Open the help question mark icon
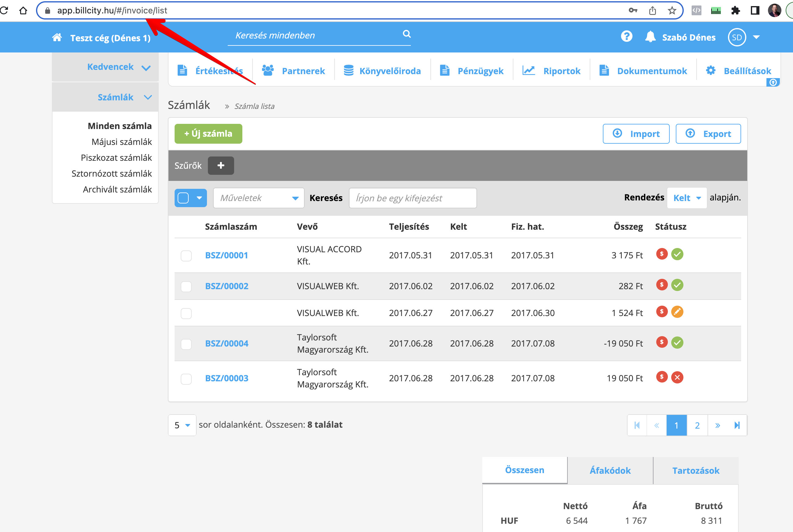The image size is (793, 532). pyautogui.click(x=626, y=36)
